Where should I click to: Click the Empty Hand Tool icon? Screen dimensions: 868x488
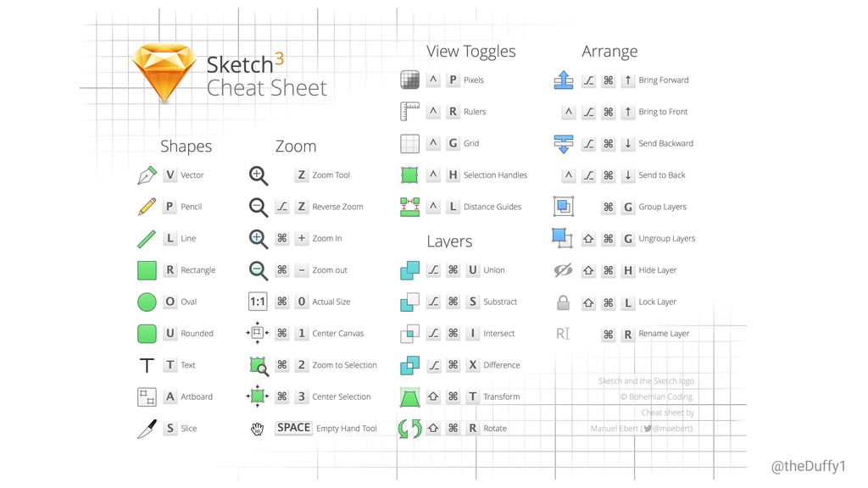click(258, 429)
